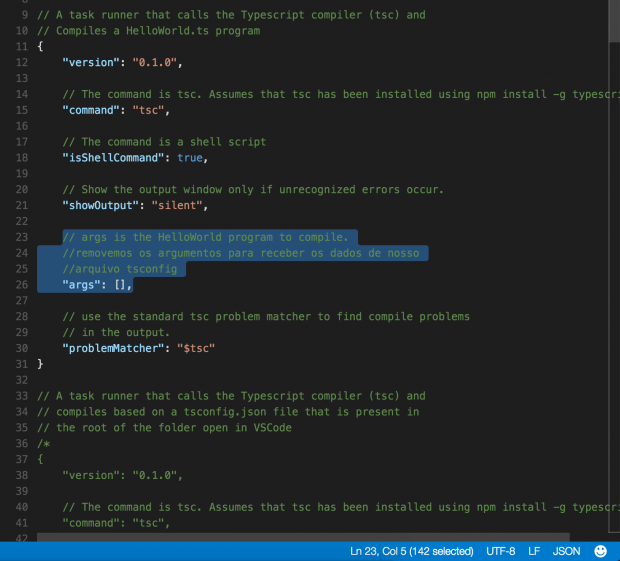Change the JSON language mode
620x561 pixels.
[x=566, y=551]
